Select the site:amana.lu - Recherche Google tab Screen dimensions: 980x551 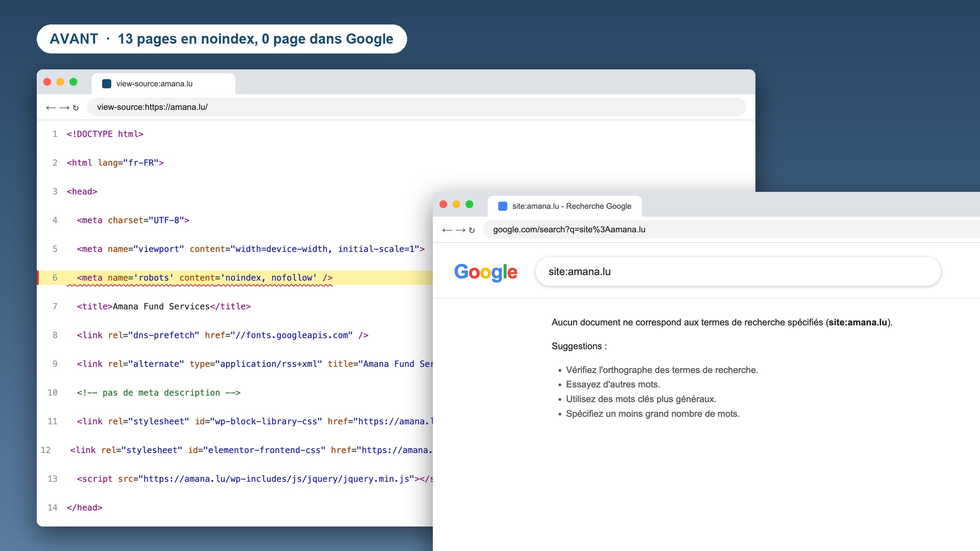(x=565, y=206)
